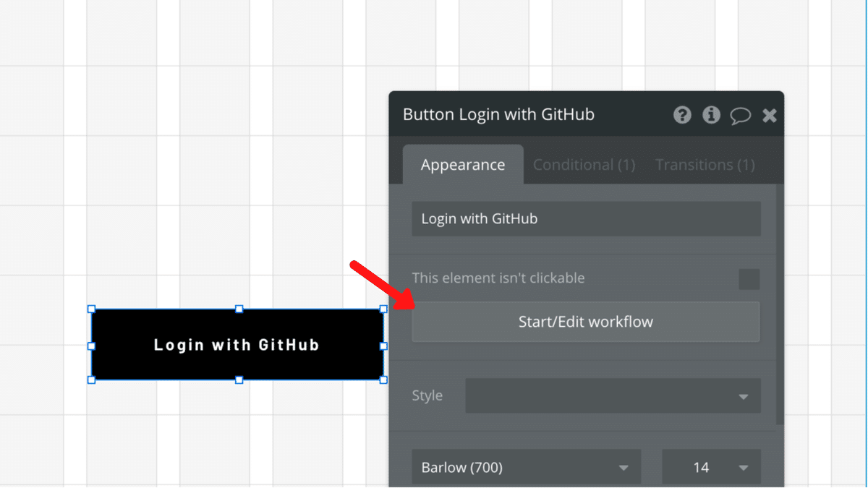The height and width of the screenshot is (488, 868).
Task: Click the top-left corner resize handle
Action: click(91, 309)
